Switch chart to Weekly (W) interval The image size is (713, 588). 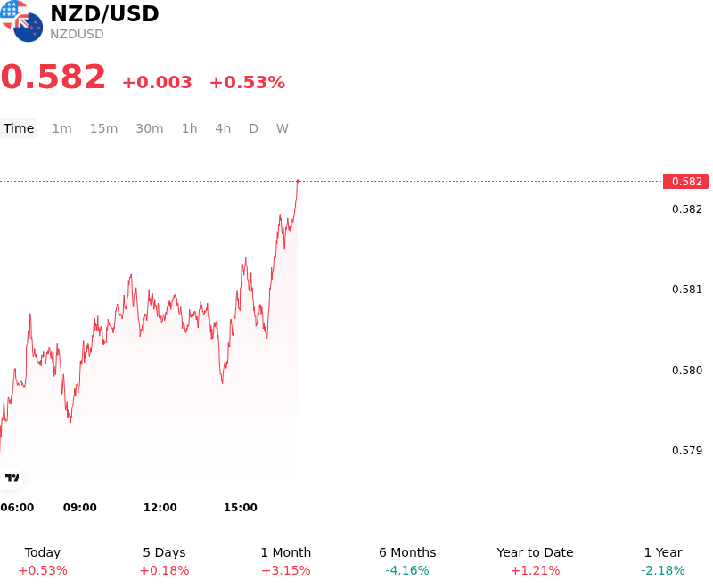coord(283,128)
